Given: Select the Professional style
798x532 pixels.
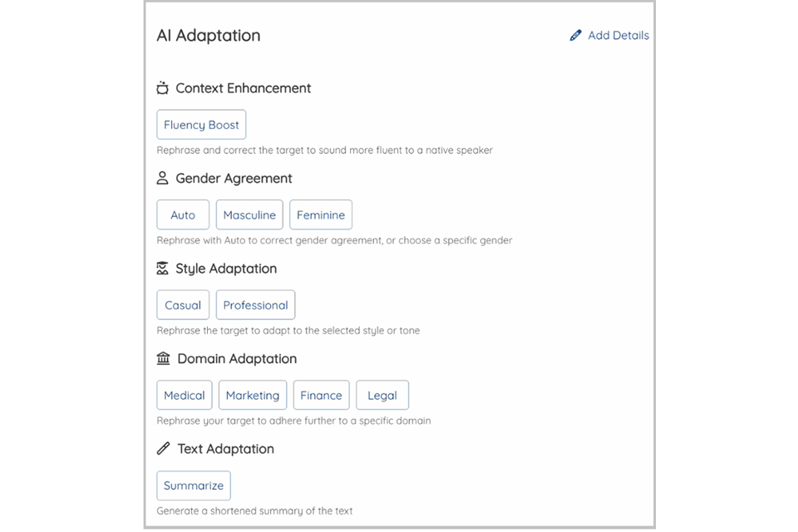Looking at the screenshot, I should 255,305.
